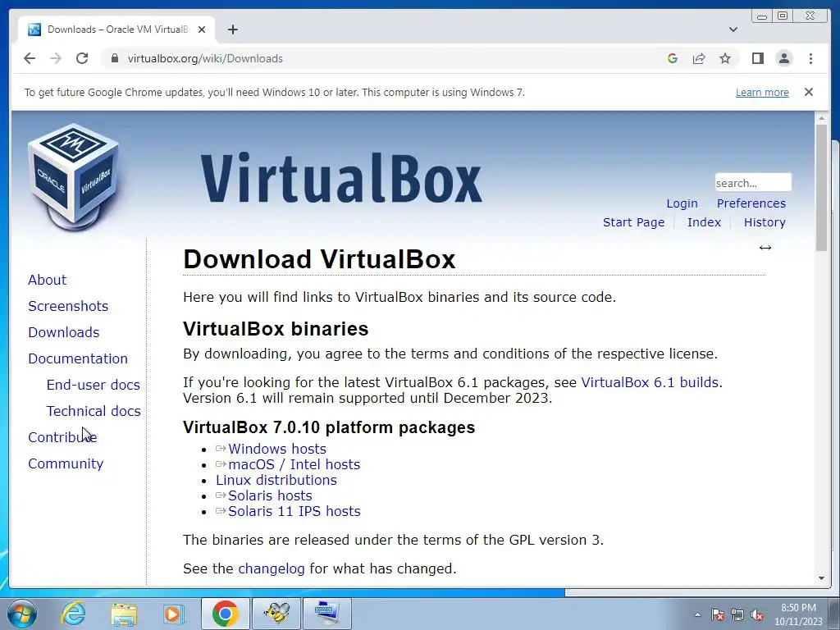The image size is (840, 630).
Task: Show hidden tray icons arrow
Action: pyautogui.click(x=697, y=615)
